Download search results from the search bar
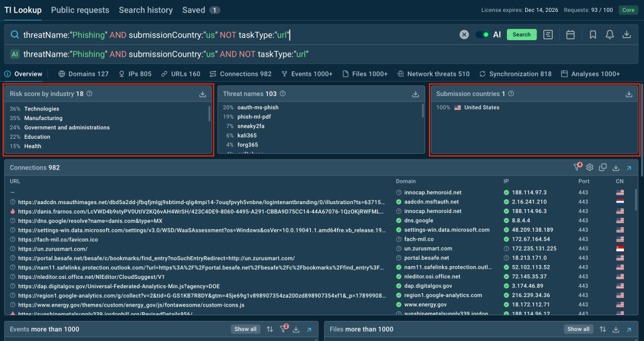The image size is (644, 341). coord(626,35)
